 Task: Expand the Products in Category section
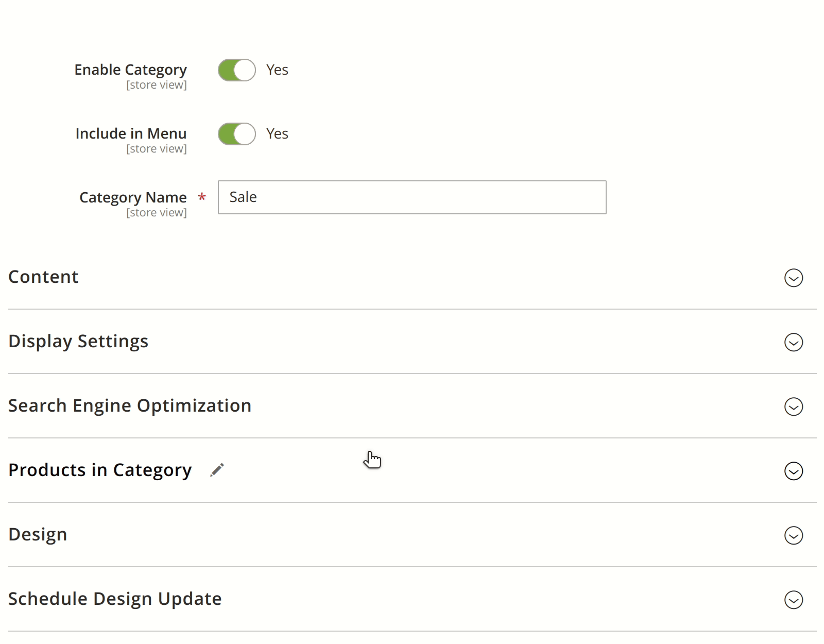point(100,469)
